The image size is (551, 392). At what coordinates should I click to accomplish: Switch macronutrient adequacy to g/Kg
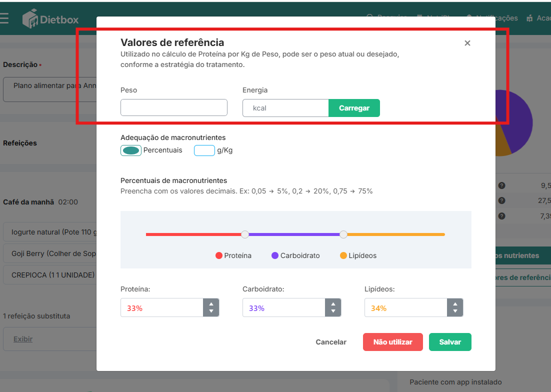(204, 150)
